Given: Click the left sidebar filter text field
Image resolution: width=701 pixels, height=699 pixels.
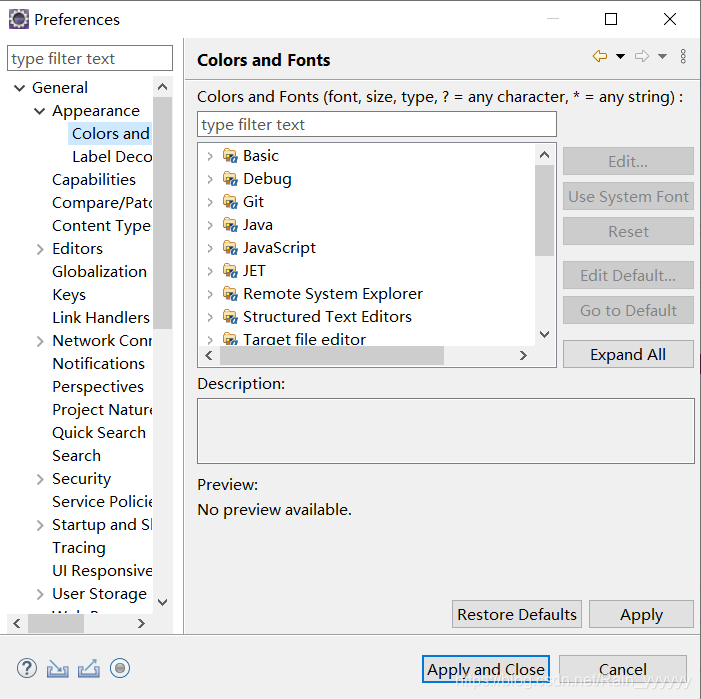Looking at the screenshot, I should [x=90, y=58].
